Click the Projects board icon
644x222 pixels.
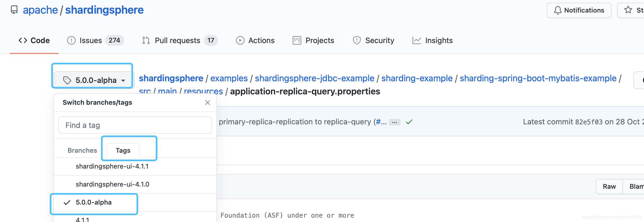[297, 40]
